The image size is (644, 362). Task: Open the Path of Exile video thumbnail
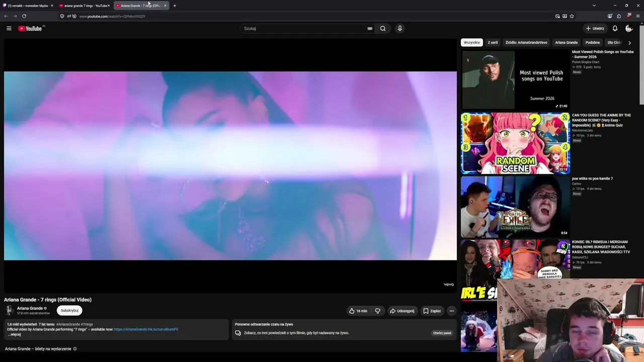515,207
